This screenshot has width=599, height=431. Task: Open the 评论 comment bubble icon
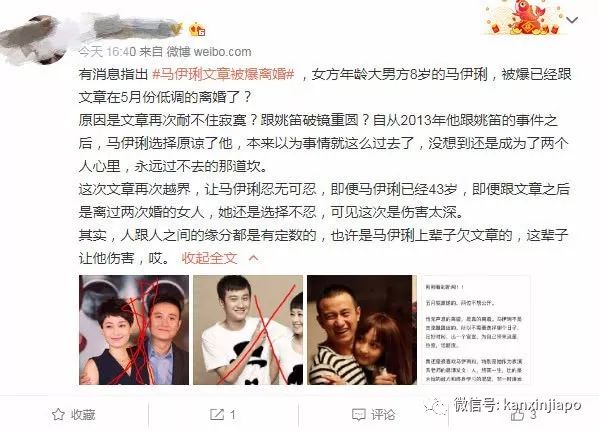pyautogui.click(x=359, y=415)
